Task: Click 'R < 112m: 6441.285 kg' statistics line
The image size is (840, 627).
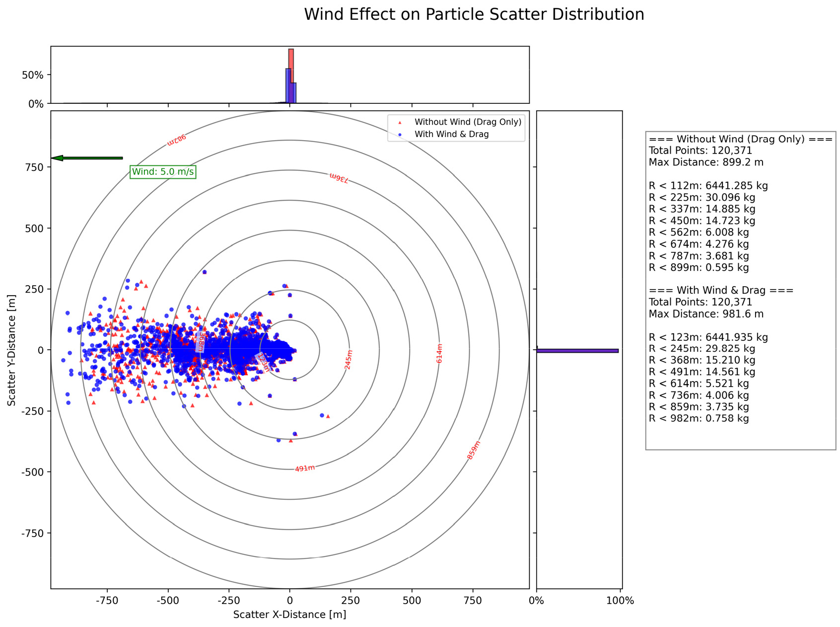Action: pyautogui.click(x=708, y=186)
